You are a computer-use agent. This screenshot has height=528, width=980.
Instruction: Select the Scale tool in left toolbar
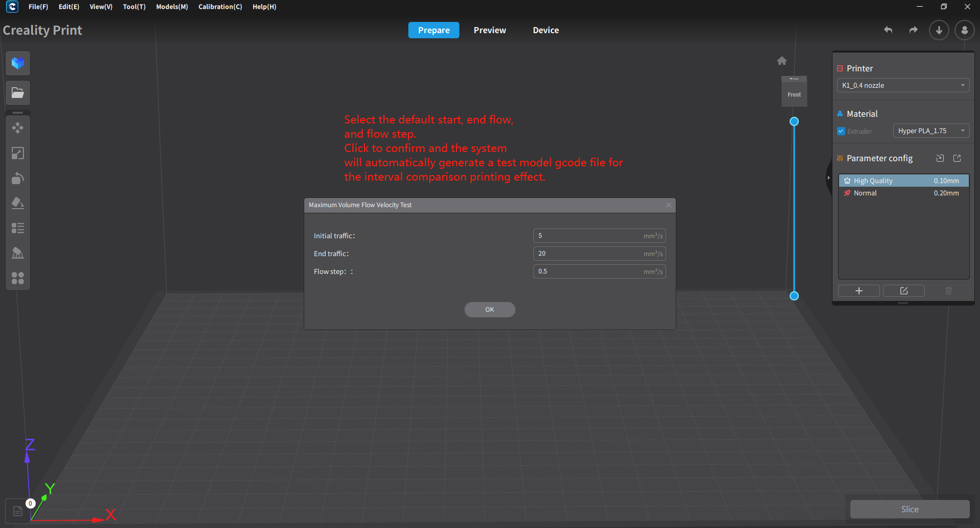pyautogui.click(x=18, y=153)
